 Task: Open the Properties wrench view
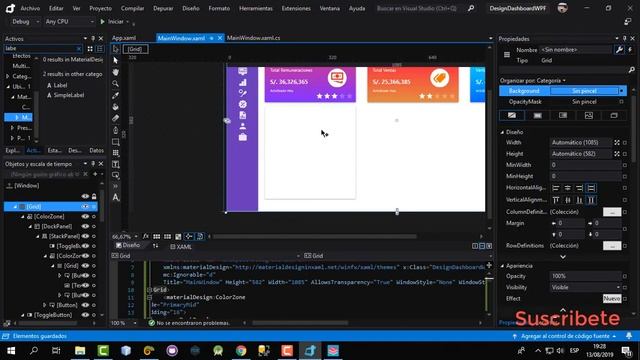[x=619, y=50]
